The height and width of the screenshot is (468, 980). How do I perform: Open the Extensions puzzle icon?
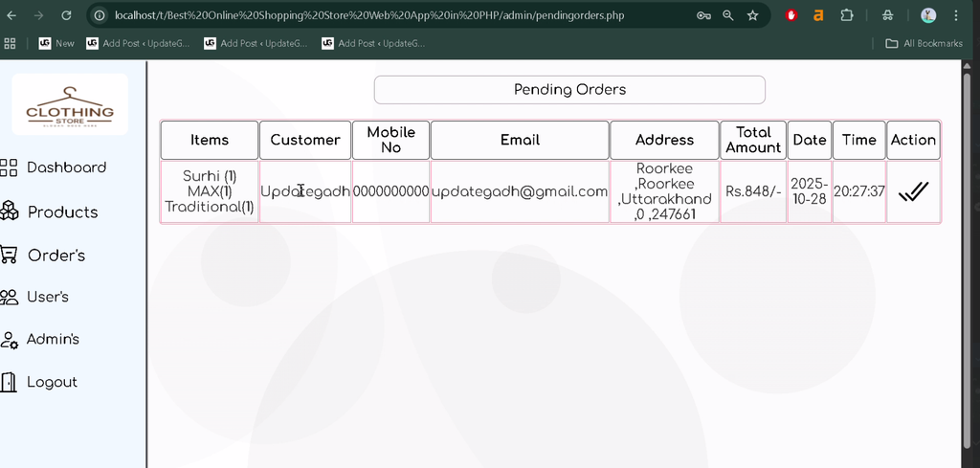[846, 15]
